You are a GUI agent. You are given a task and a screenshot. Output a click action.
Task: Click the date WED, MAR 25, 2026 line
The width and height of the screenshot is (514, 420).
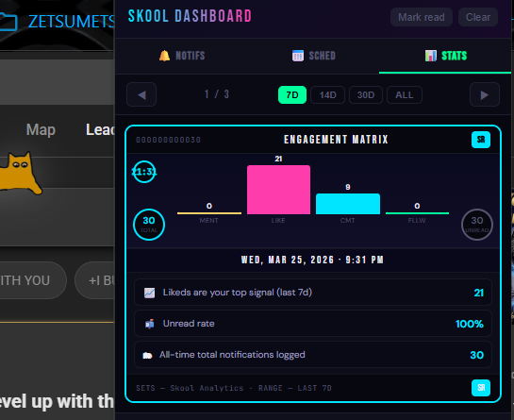(312, 260)
